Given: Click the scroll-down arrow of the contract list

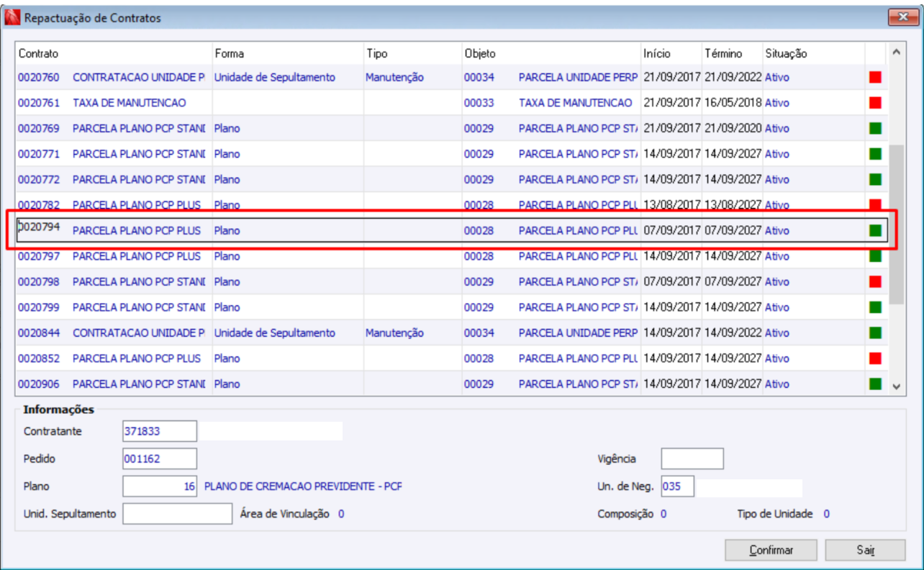Looking at the screenshot, I should tap(896, 386).
